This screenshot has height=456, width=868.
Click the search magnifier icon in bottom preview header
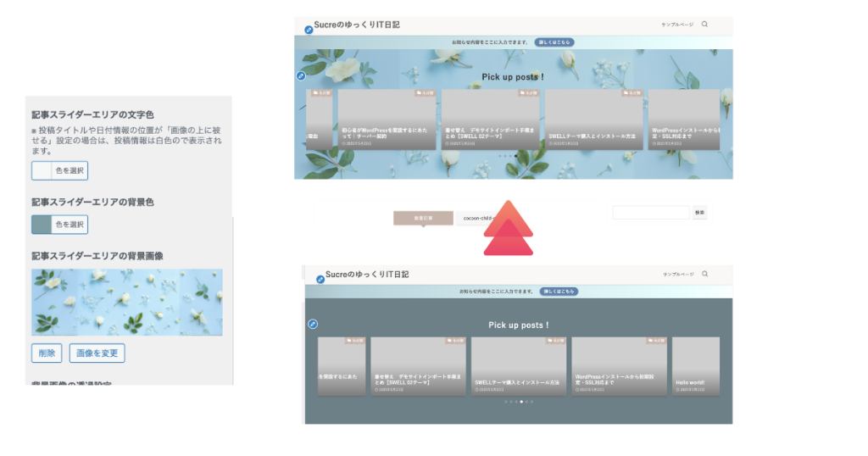coord(704,274)
